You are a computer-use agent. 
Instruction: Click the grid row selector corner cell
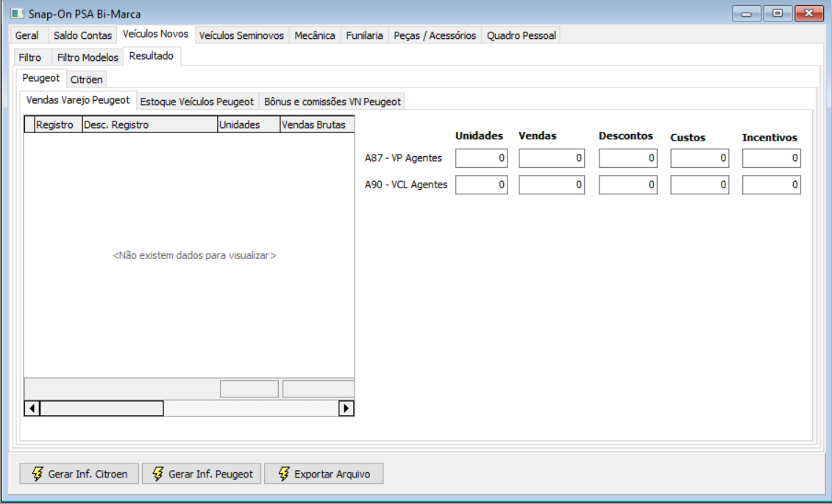coord(29,124)
